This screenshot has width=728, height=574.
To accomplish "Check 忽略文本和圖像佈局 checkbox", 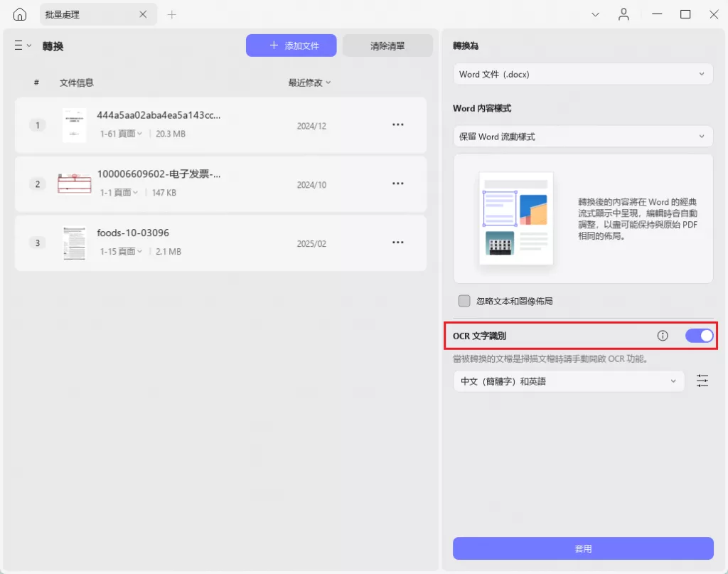I will click(x=464, y=301).
